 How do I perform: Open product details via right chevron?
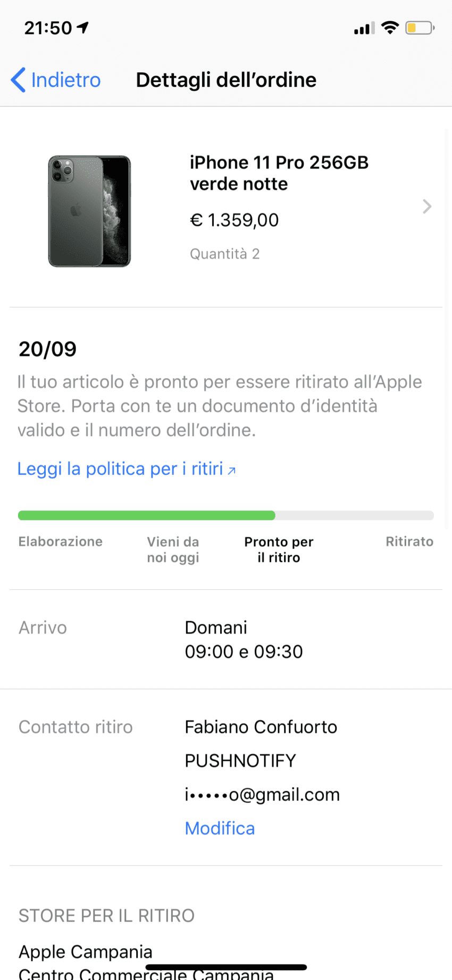[426, 207]
